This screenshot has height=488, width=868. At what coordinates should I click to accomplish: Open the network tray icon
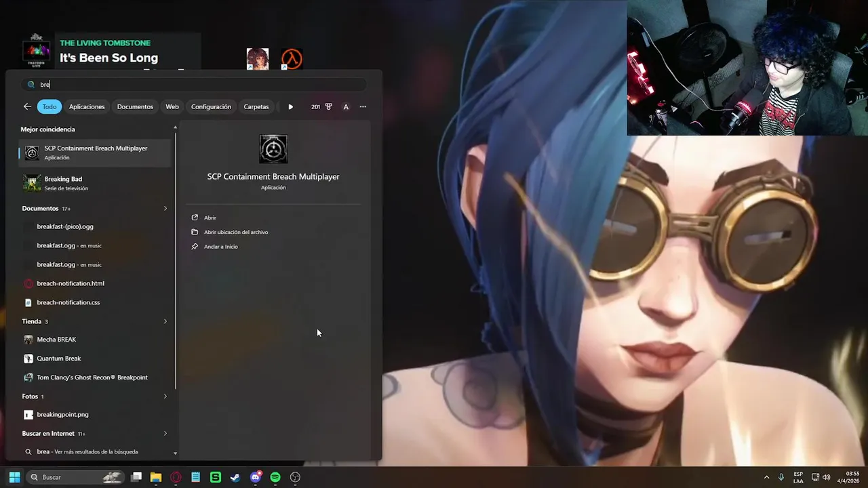(x=815, y=477)
